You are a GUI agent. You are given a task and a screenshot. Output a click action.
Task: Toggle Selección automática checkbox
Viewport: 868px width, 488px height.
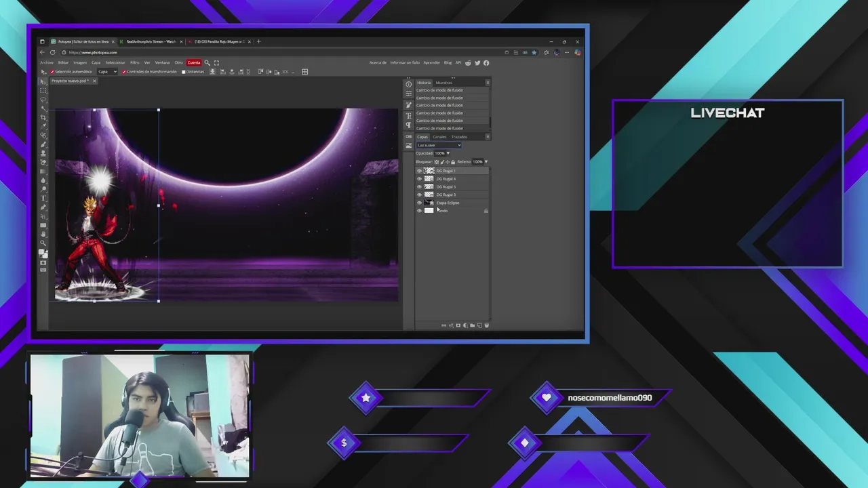(x=52, y=72)
